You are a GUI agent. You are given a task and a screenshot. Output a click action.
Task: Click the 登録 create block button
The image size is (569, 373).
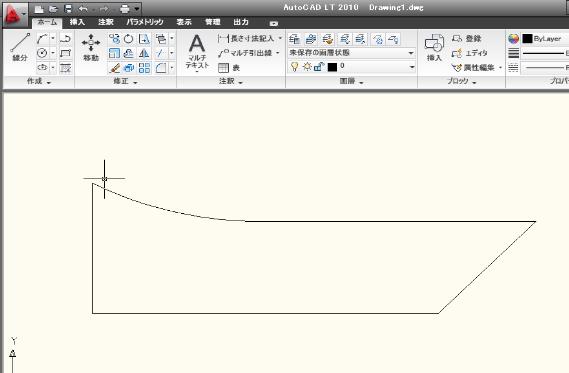click(x=467, y=38)
